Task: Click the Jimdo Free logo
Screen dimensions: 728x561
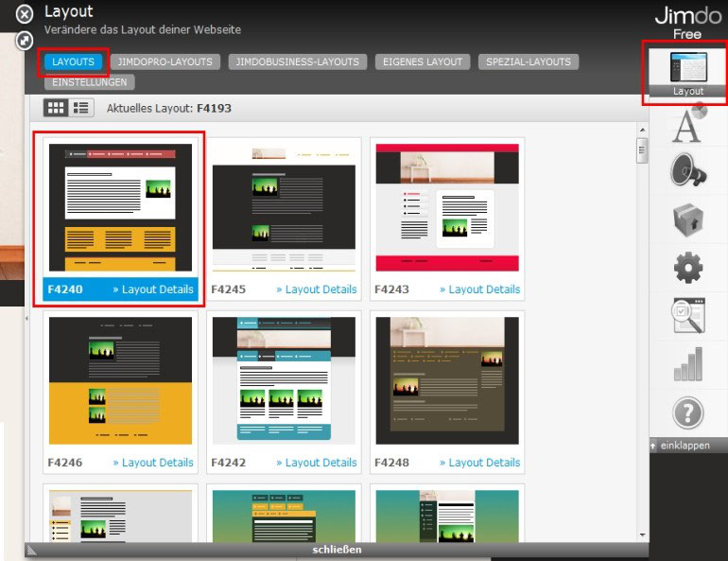Action: [x=687, y=22]
